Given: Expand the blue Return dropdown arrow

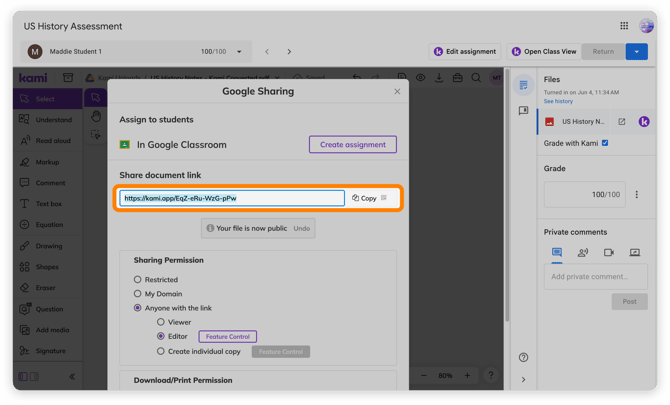Looking at the screenshot, I should pyautogui.click(x=636, y=52).
